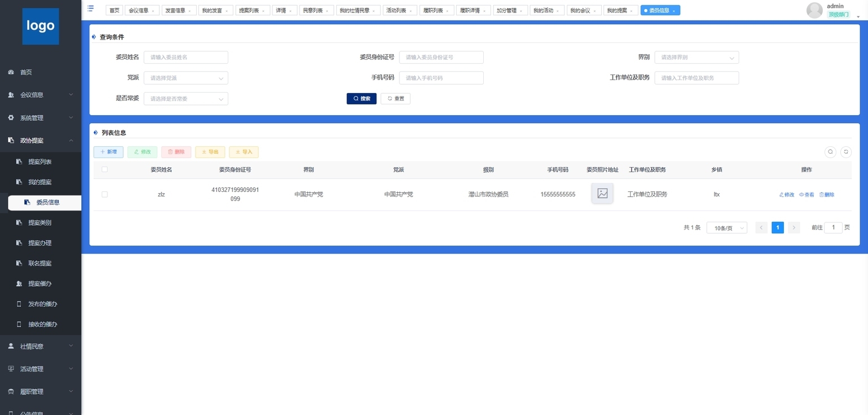Close the 加分管理 tab
The height and width of the screenshot is (415, 868).
pos(522,11)
